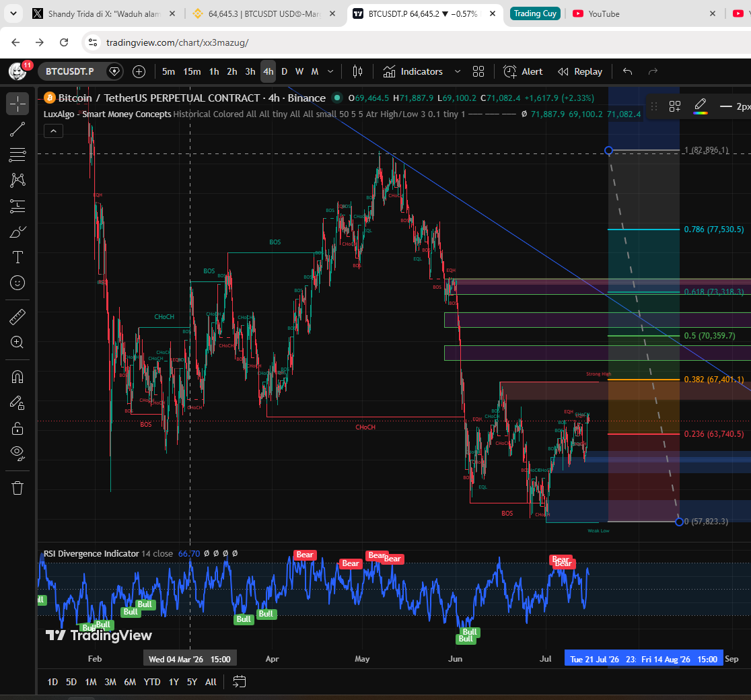Select the ruler measure tool

pos(17,317)
